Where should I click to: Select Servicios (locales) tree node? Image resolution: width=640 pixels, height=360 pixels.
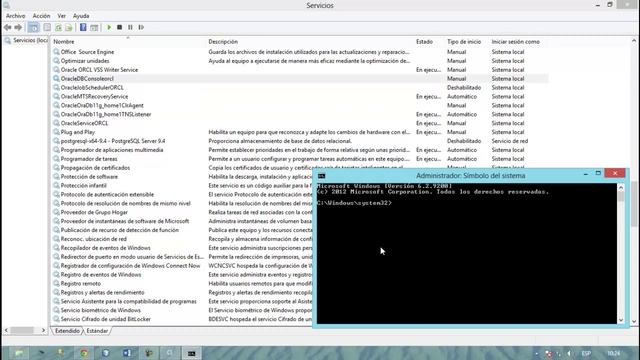(27, 40)
